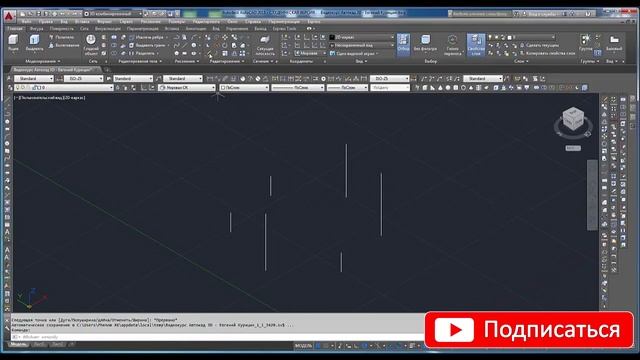The image size is (640, 360).
Task: Click the layer color swatch in ribbon layer dropdown
Action: point(509,37)
